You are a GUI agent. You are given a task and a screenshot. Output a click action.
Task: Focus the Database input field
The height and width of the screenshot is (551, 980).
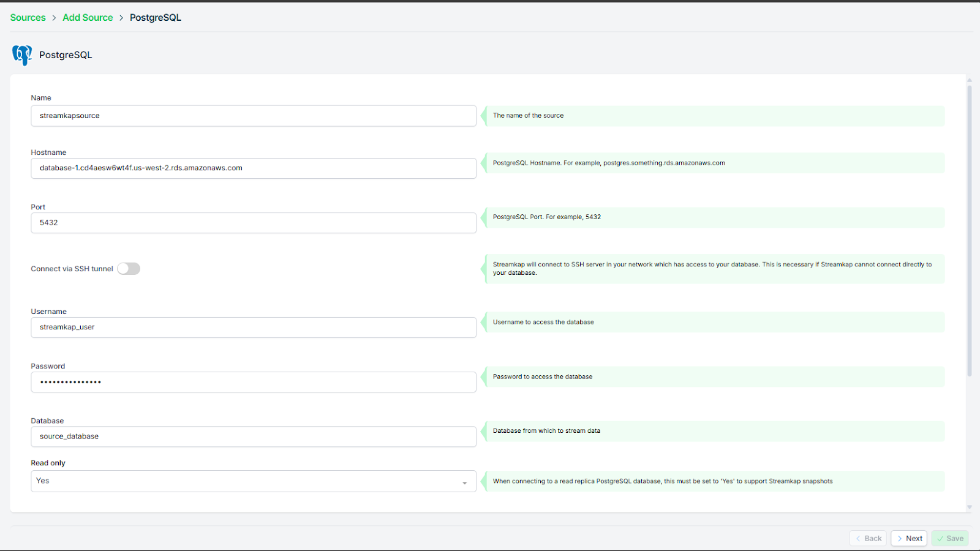[254, 437]
